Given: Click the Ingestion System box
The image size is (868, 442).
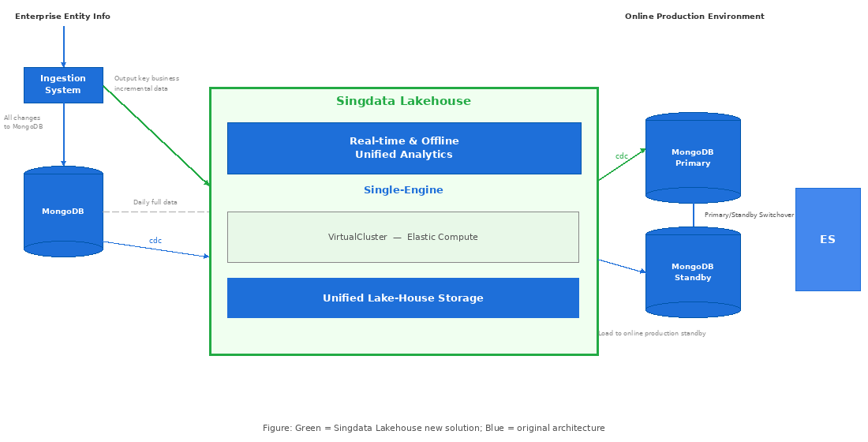Looking at the screenshot, I should pyautogui.click(x=63, y=84).
